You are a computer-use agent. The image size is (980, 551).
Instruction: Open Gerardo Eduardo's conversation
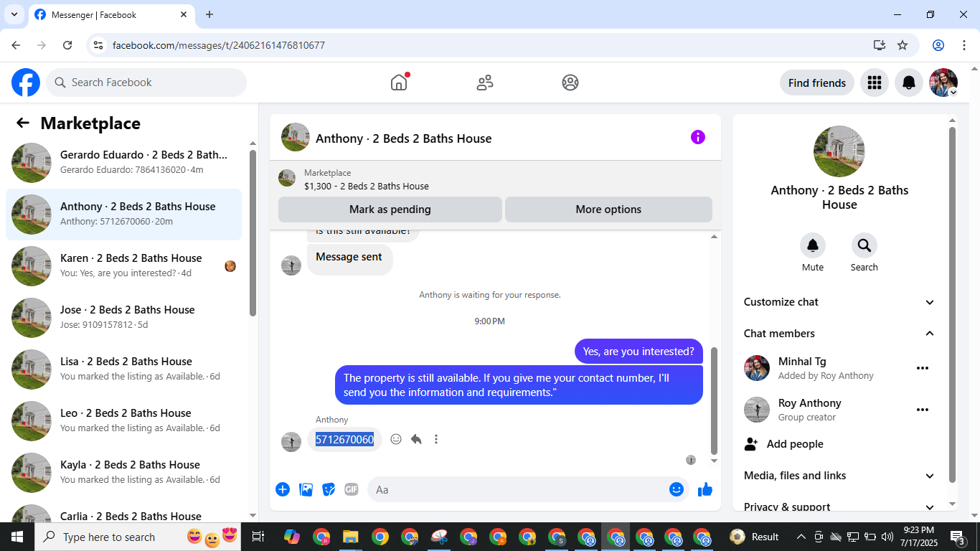point(124,163)
